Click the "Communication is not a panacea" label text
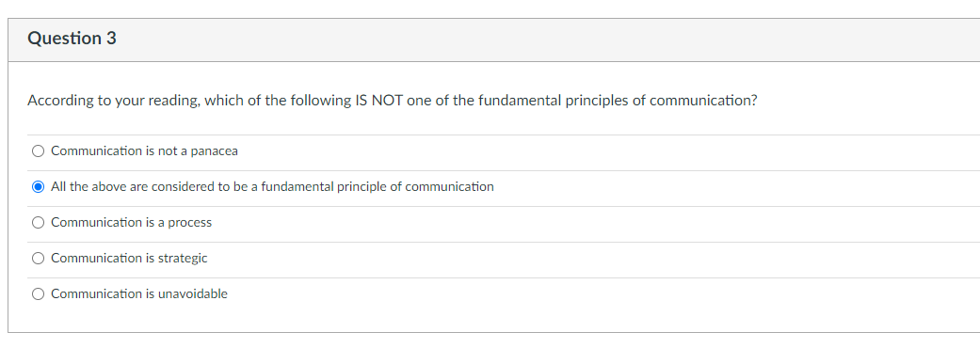Viewport: 980px width, 364px height. [144, 151]
